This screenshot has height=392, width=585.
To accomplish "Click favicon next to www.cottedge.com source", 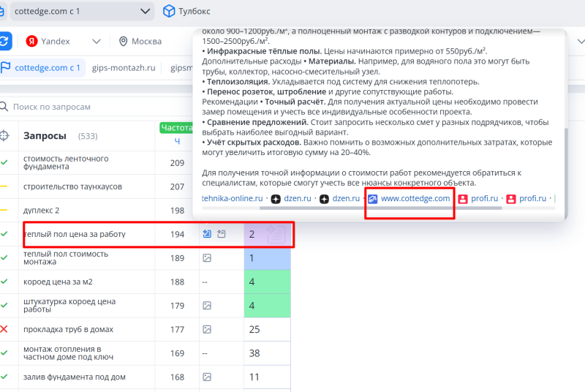I will click(372, 199).
